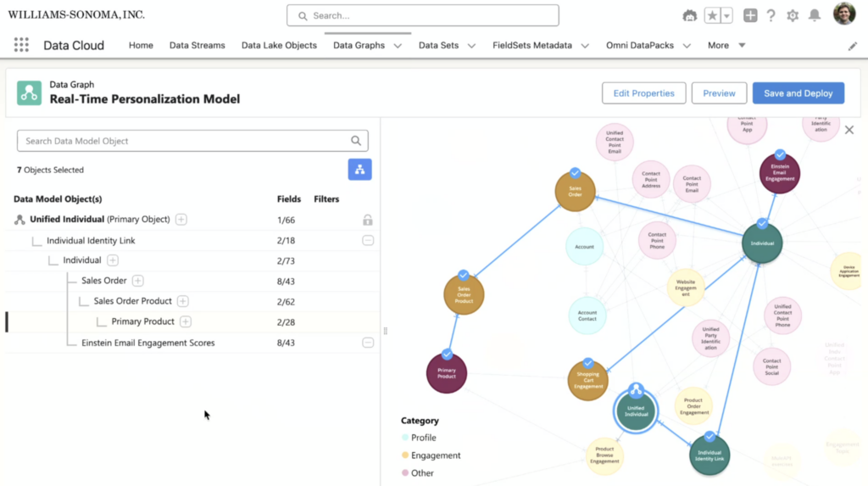The width and height of the screenshot is (868, 486).
Task: Focus the Search Data Model Object field
Action: pyautogui.click(x=192, y=141)
